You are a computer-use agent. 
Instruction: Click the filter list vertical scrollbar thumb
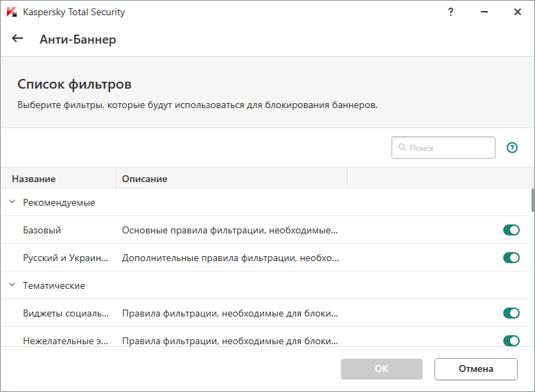[533, 200]
